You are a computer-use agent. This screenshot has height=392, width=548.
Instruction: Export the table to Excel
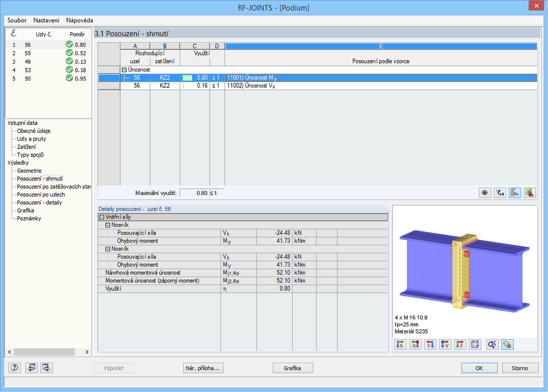[x=529, y=192]
